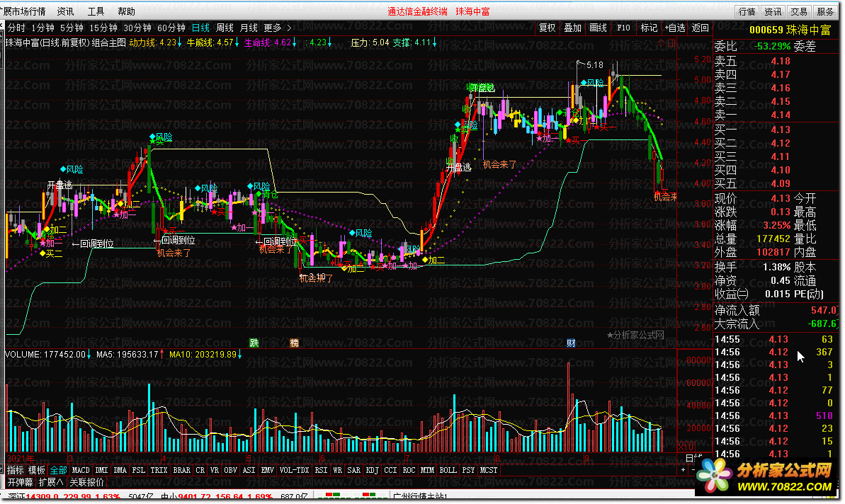Switch to 周线 weekly chart
This screenshot has width=845, height=504.
click(225, 28)
